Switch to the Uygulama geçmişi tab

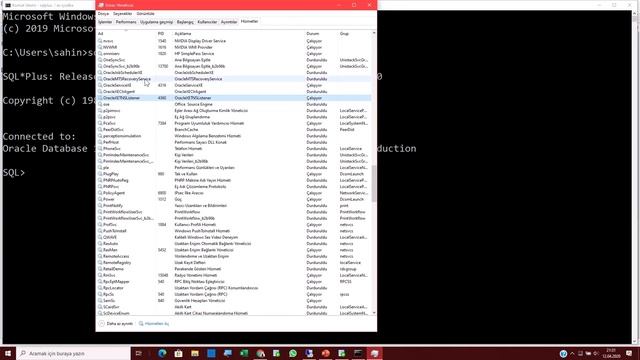tap(156, 22)
